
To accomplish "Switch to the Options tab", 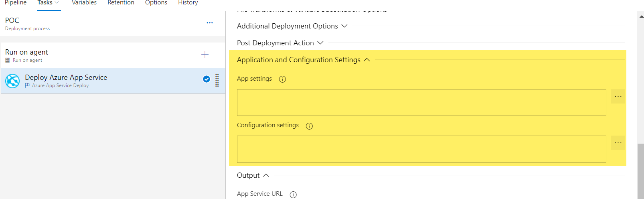I will click(156, 3).
